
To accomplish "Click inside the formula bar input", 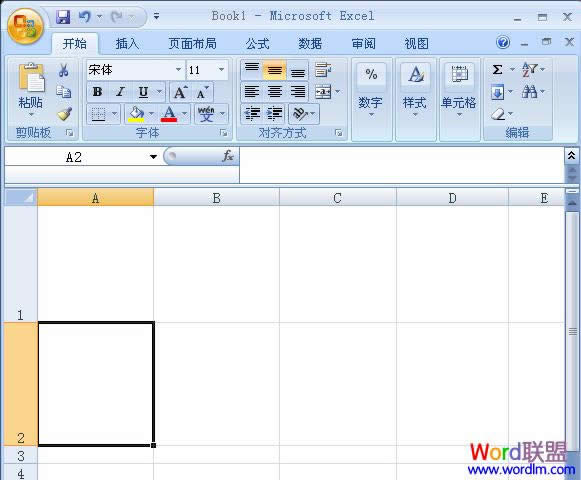I will [402, 165].
